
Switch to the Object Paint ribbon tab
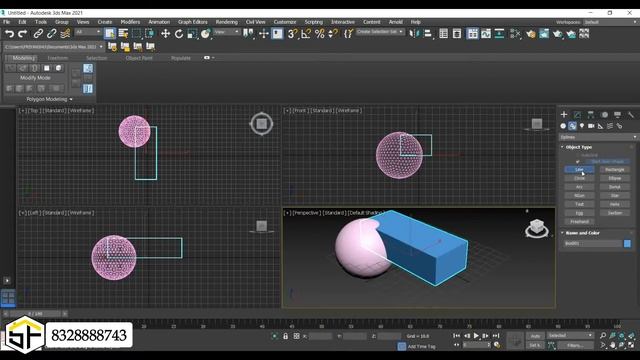pos(139,58)
